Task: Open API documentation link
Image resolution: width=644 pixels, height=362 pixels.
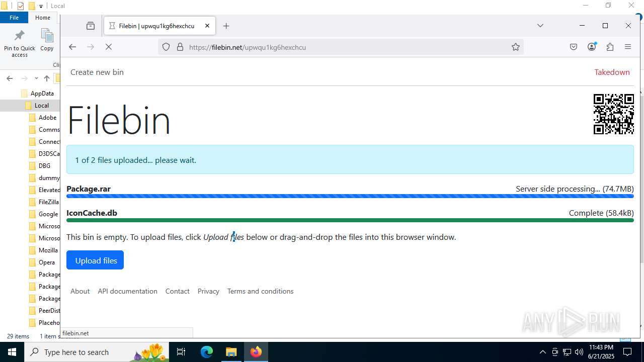Action: click(127, 291)
